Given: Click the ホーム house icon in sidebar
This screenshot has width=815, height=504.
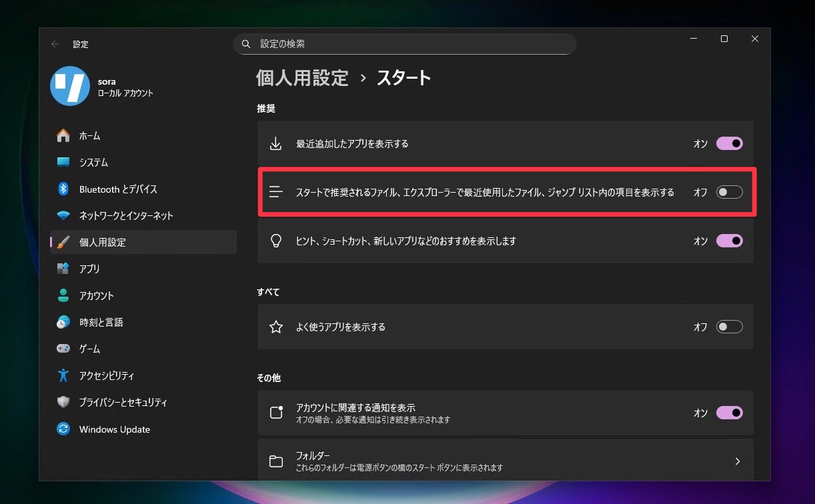Looking at the screenshot, I should tap(63, 136).
